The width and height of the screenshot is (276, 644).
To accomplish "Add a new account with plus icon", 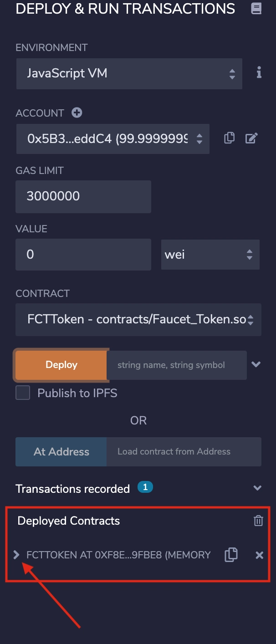I will coord(77,112).
